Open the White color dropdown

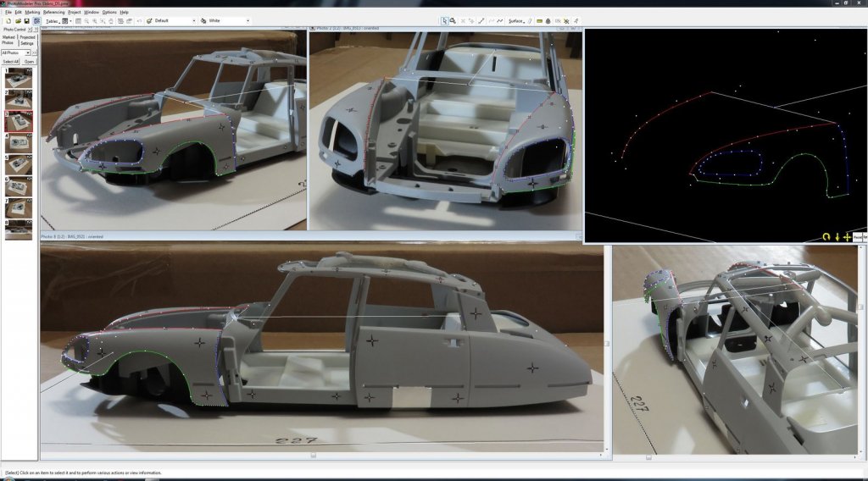coord(248,20)
